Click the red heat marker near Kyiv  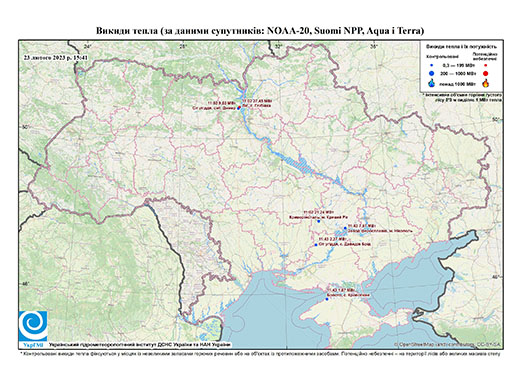(239, 107)
